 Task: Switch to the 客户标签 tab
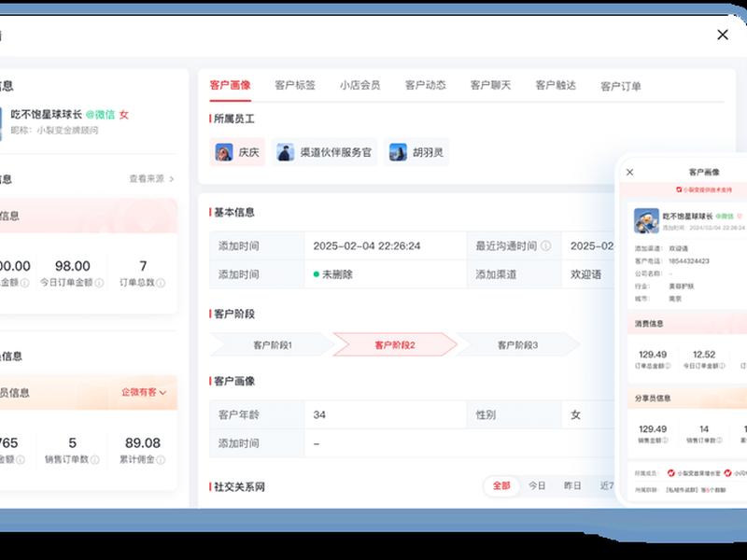(295, 85)
